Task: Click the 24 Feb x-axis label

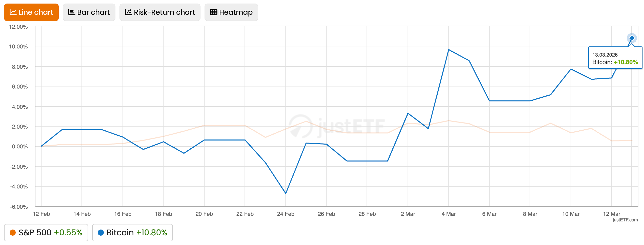Action: (286, 214)
